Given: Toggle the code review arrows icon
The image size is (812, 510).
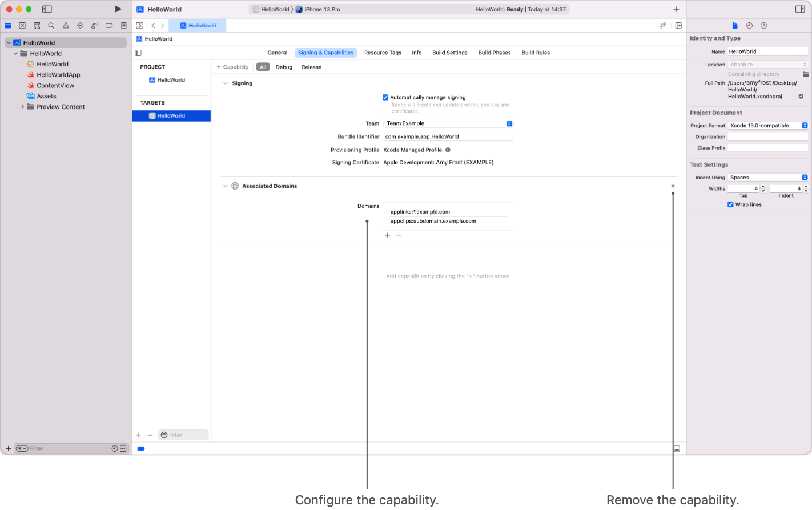Looking at the screenshot, I should 663,26.
